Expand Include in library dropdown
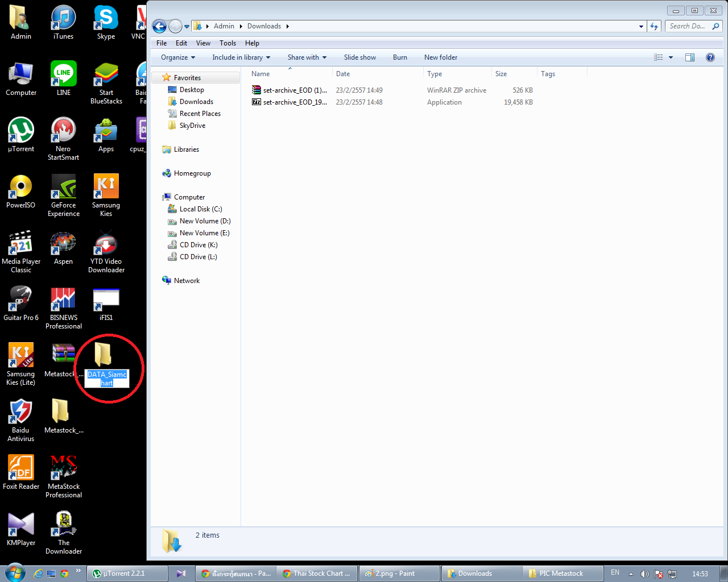728x582 pixels. click(241, 57)
